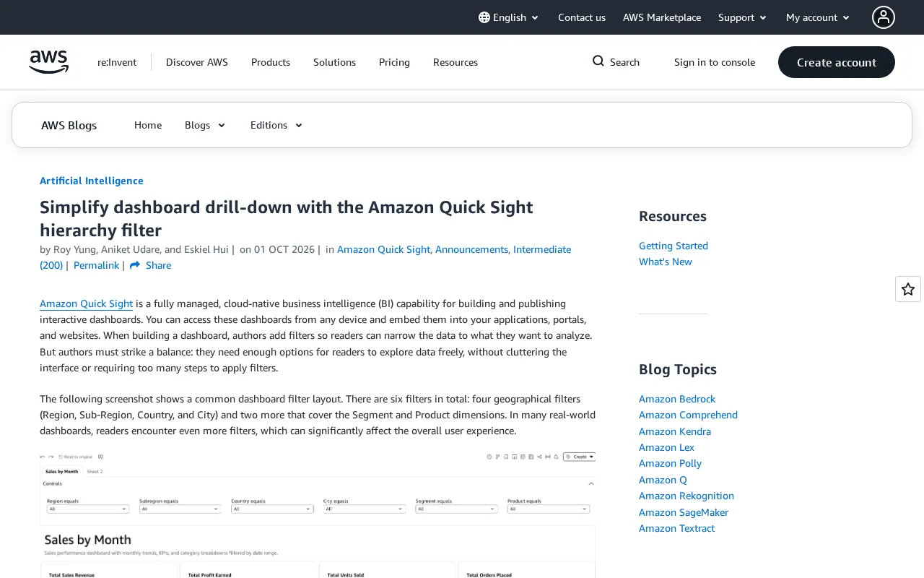The image size is (924, 578).
Task: Open the user profile avatar icon
Action: [883, 17]
